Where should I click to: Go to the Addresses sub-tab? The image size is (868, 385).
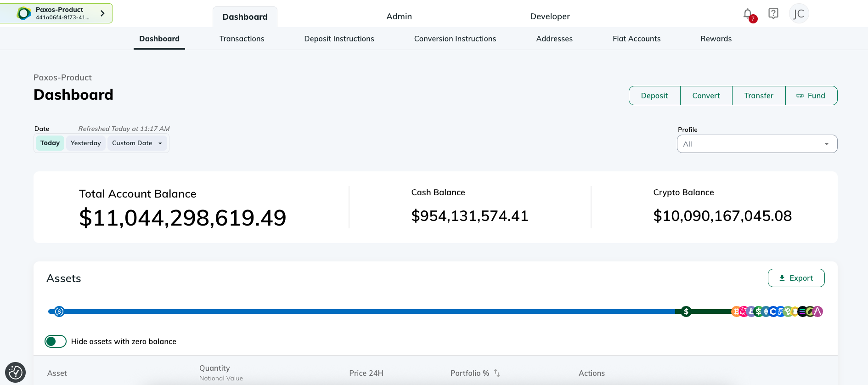(554, 39)
